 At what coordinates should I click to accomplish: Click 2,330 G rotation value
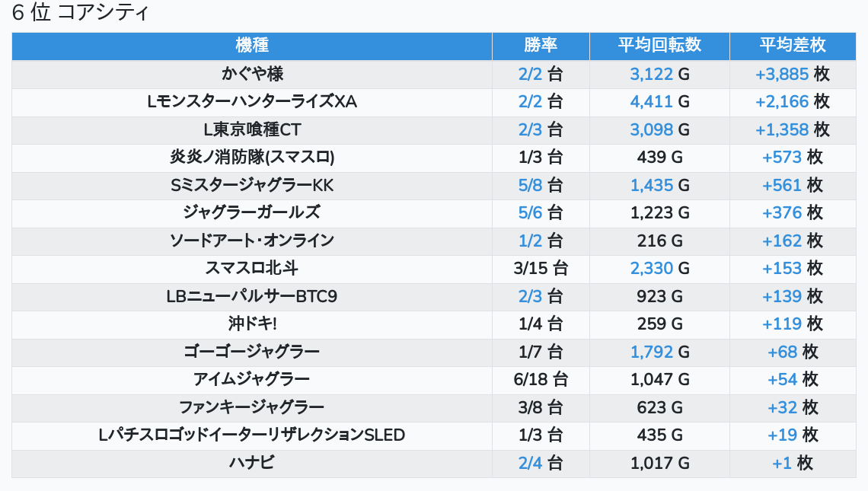tap(659, 269)
